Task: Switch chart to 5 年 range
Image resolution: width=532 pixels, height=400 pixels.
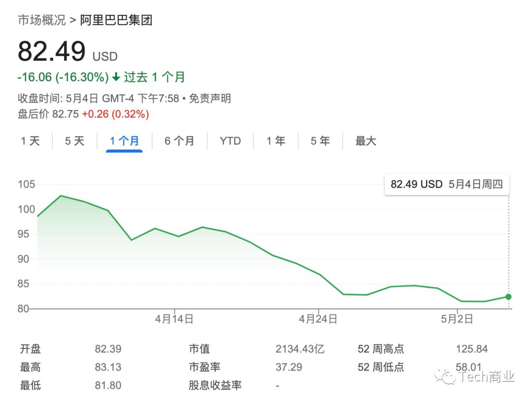Action: (x=320, y=141)
